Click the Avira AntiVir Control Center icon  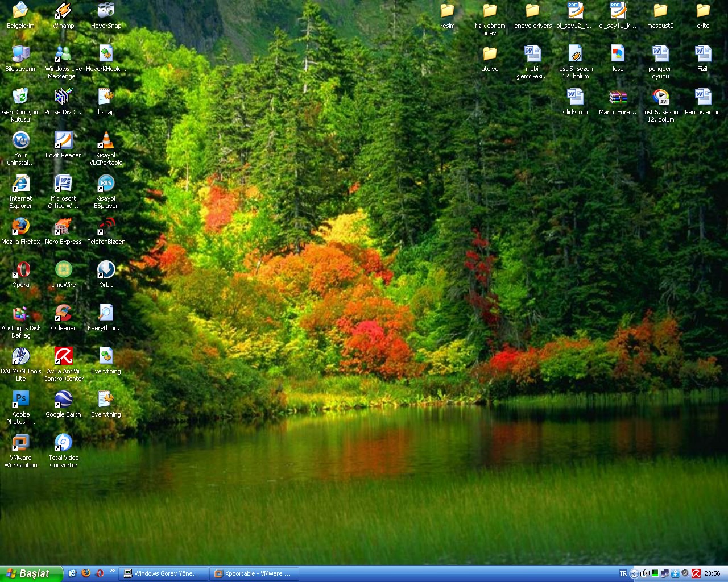coord(63,356)
